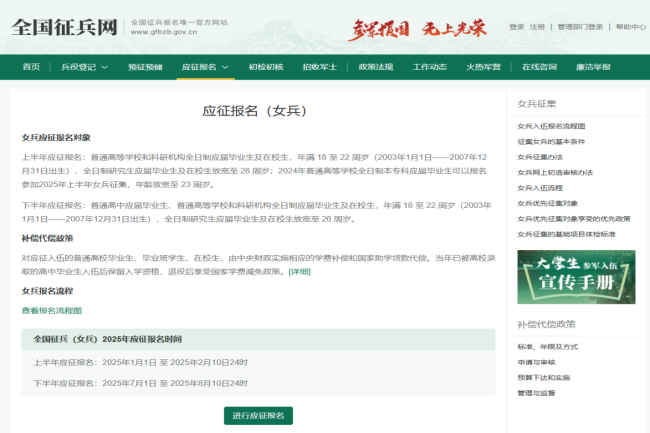Expand the 应征报名 dropdown menu
This screenshot has height=433, width=650.
[205, 67]
